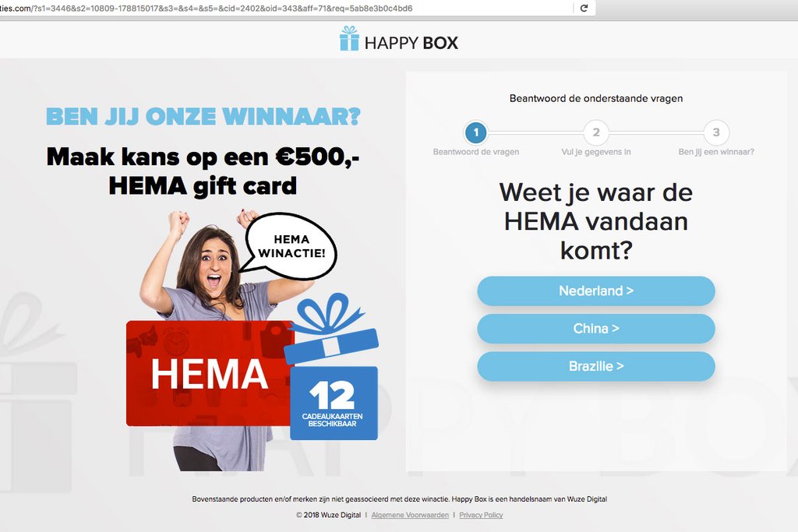Click the 12 cadeaukaarten beschikbaar badge
Viewport: 798px width, 532px height.
[334, 403]
